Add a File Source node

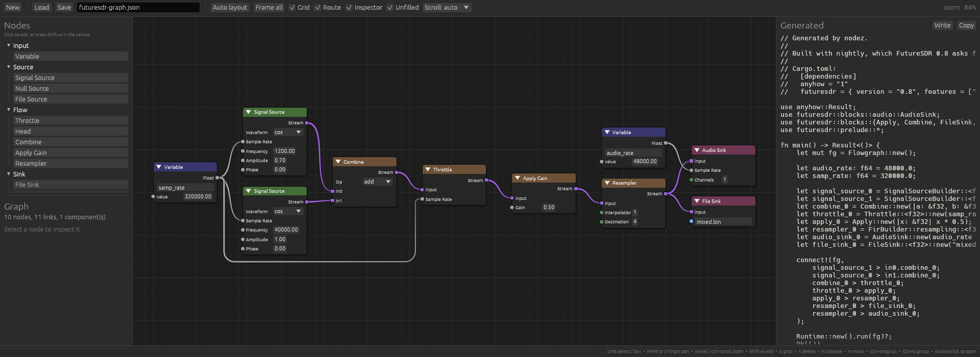coord(70,99)
